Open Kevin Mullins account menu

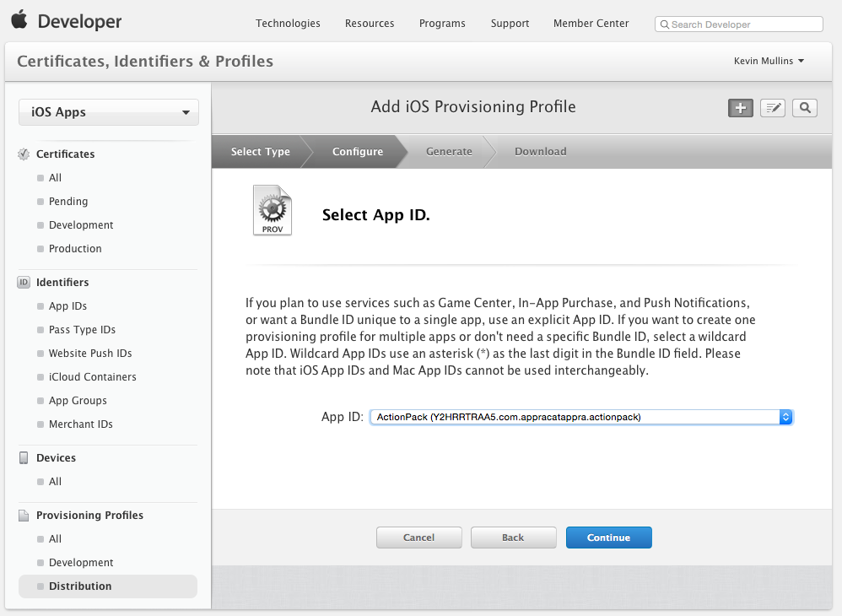click(769, 61)
